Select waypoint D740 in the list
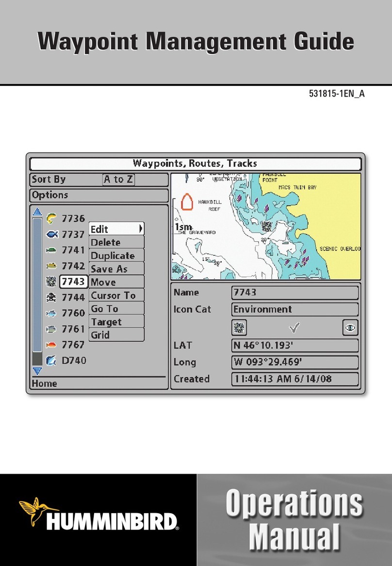 (74, 360)
